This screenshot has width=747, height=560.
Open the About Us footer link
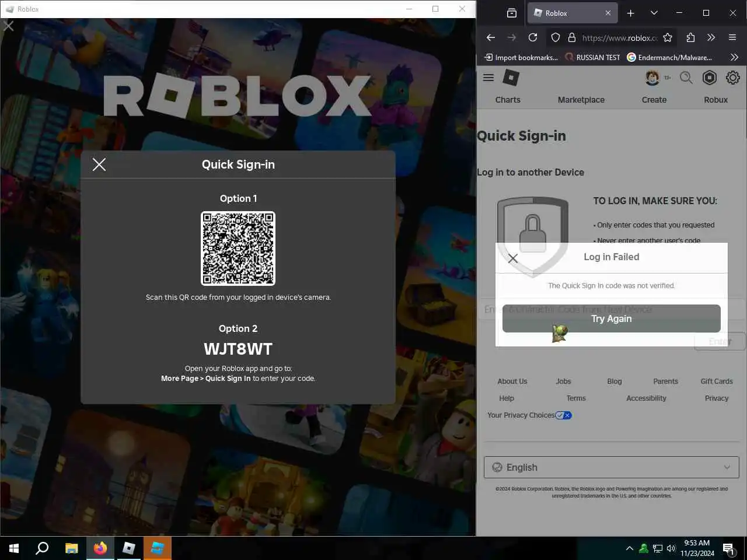(x=512, y=381)
